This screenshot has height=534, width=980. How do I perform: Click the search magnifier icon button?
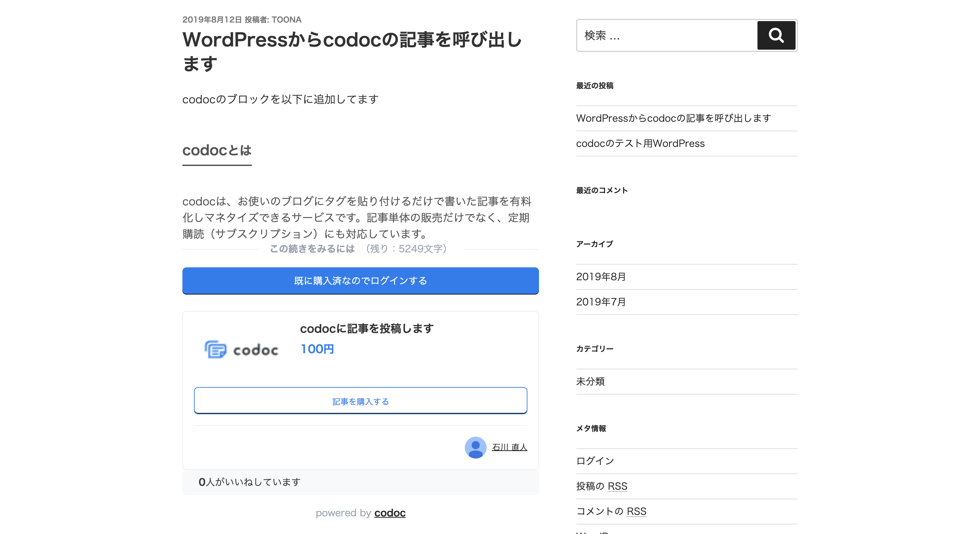[x=776, y=35]
